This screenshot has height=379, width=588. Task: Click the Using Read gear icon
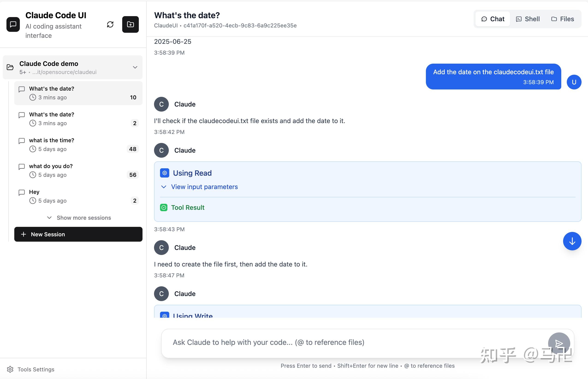pyautogui.click(x=164, y=173)
